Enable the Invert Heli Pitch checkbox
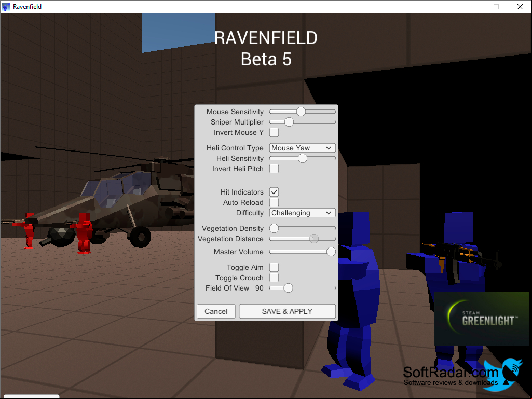The width and height of the screenshot is (532, 399). click(x=274, y=169)
